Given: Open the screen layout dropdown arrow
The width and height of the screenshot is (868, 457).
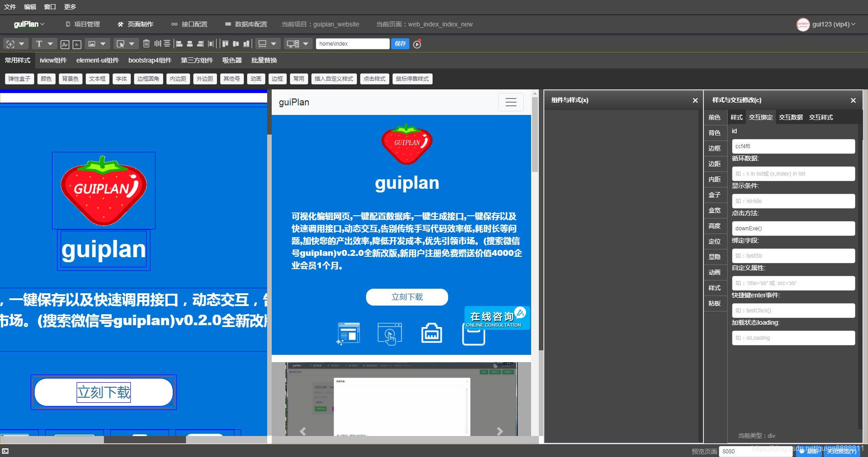Looking at the screenshot, I should (274, 44).
